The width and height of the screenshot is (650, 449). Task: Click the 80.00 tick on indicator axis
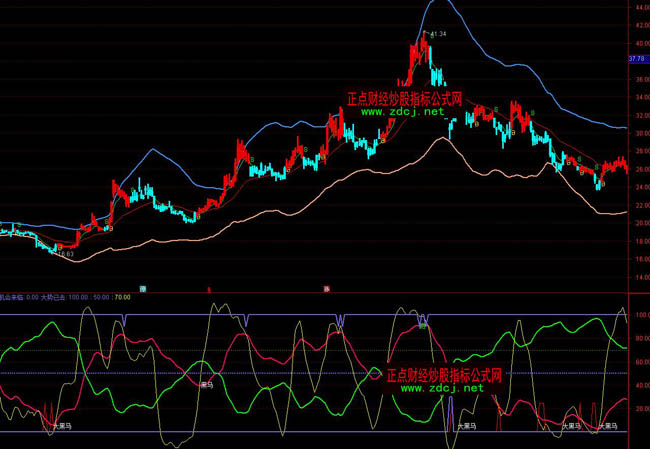coord(637,338)
